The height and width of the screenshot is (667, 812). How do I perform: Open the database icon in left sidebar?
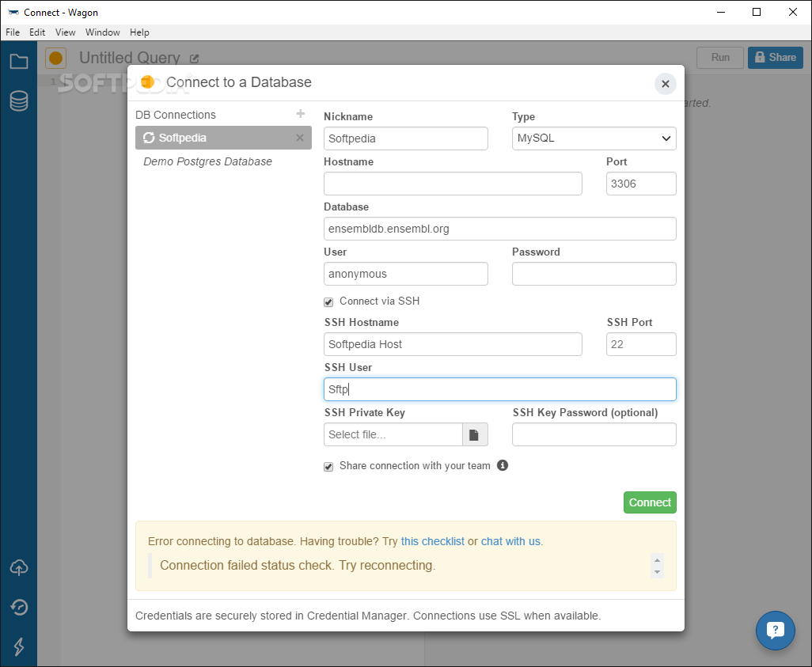click(x=19, y=101)
